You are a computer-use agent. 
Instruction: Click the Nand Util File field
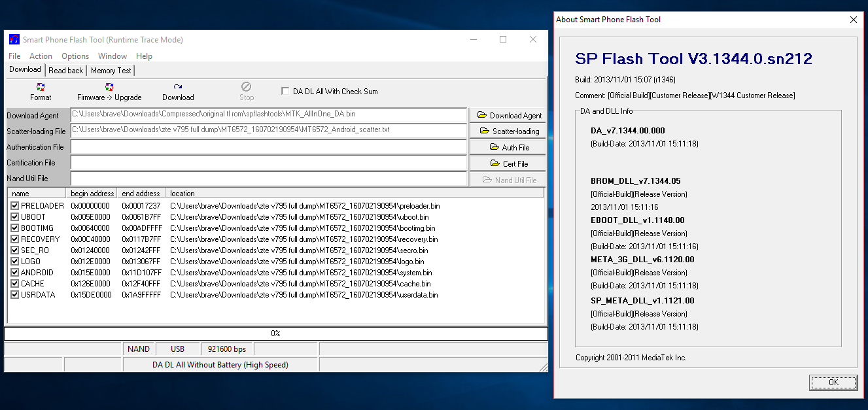[269, 179]
